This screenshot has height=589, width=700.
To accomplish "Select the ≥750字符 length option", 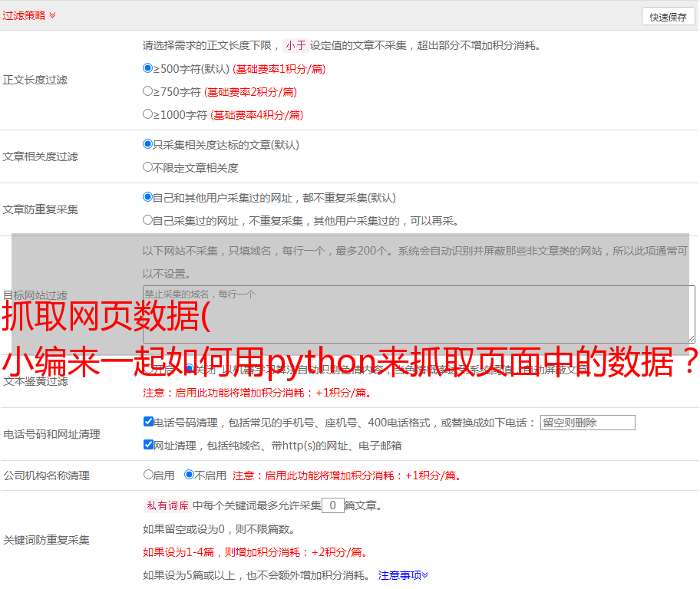I will (x=148, y=91).
